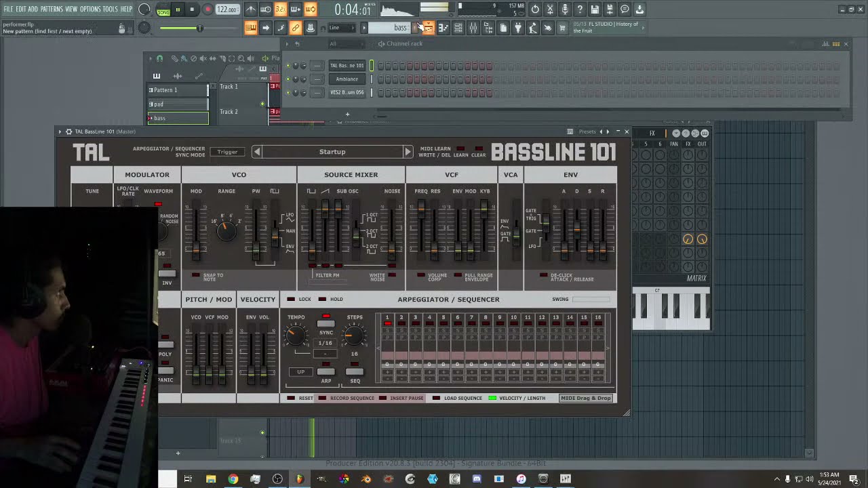Viewport: 868px width, 488px height.
Task: Select TAL BassLine 101 channel button
Action: coord(347,66)
